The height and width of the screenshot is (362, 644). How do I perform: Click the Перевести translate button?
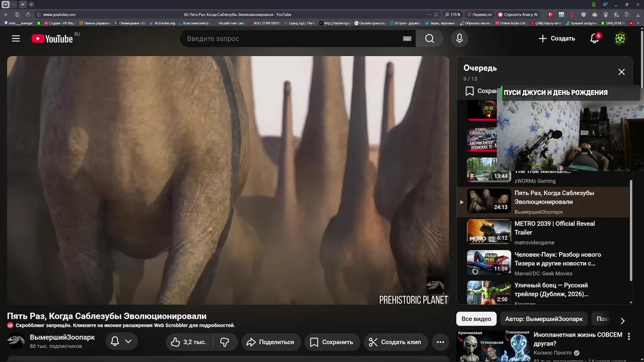(x=479, y=15)
